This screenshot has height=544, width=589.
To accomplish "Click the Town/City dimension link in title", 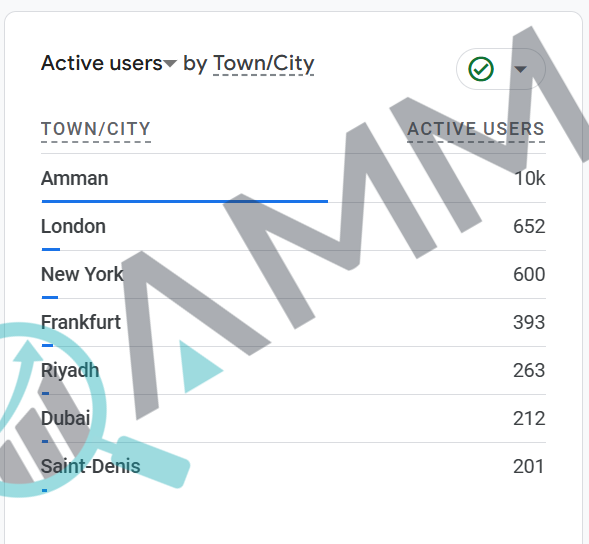I will click(263, 63).
